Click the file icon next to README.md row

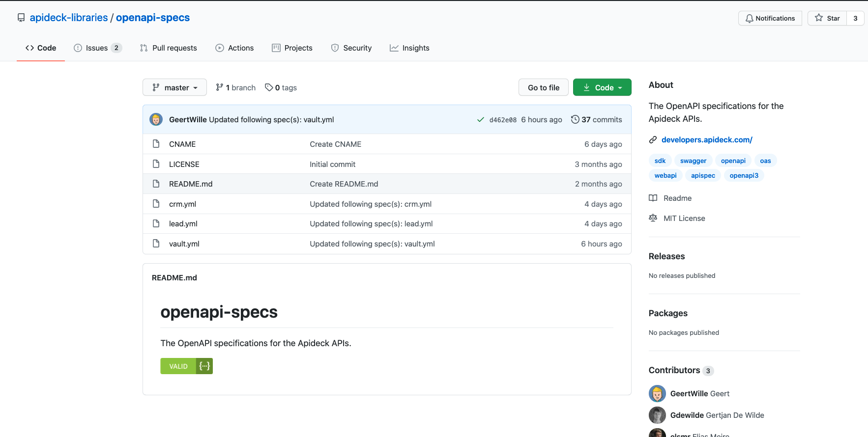coord(156,184)
